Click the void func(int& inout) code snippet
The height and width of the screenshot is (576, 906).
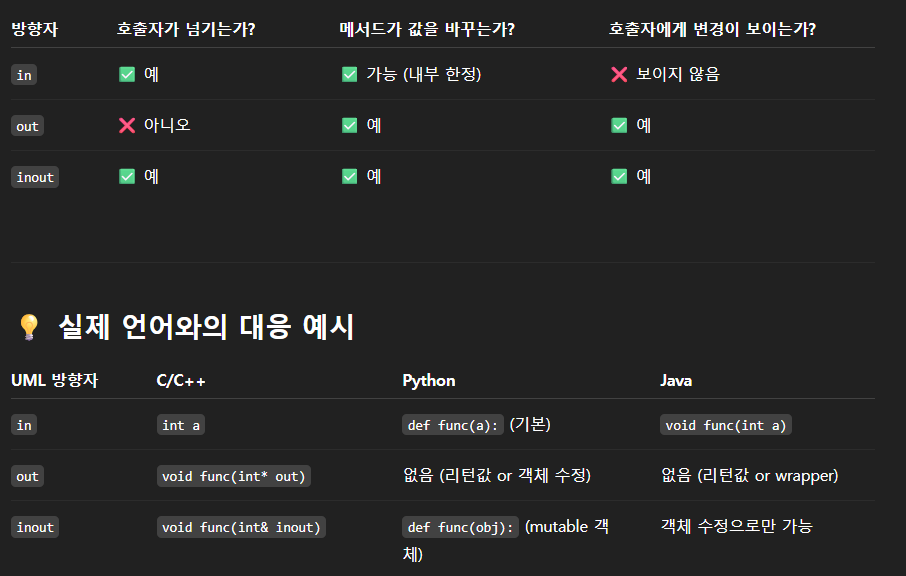(240, 527)
